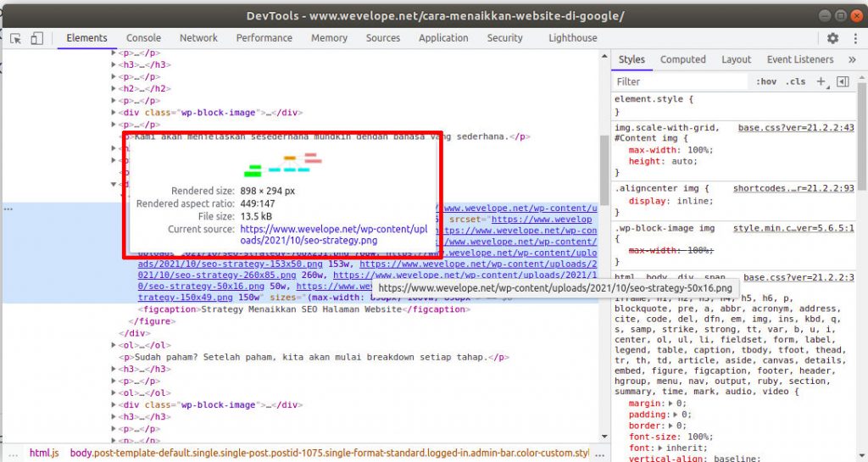Open the DevTools three-dot customize menu
868x462 pixels.
tap(853, 38)
